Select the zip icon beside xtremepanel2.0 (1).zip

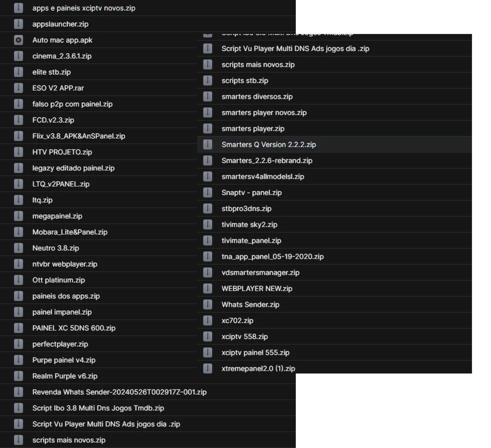[x=208, y=368]
